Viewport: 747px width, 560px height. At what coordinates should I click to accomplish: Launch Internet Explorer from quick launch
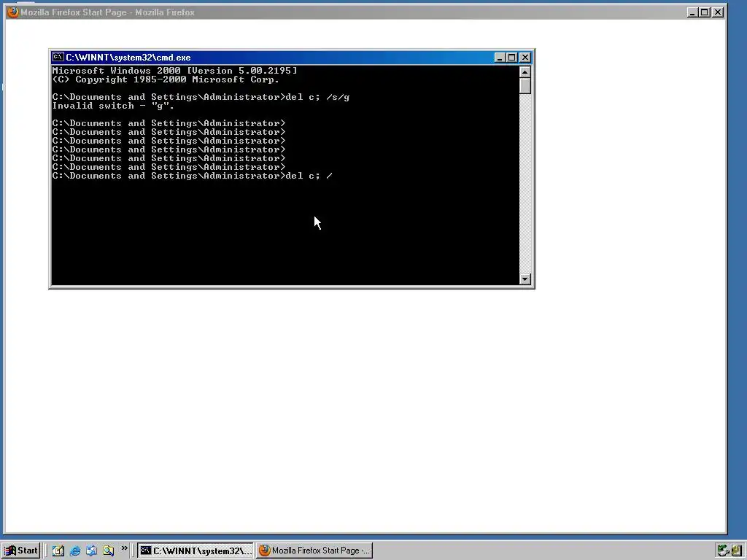pos(75,551)
